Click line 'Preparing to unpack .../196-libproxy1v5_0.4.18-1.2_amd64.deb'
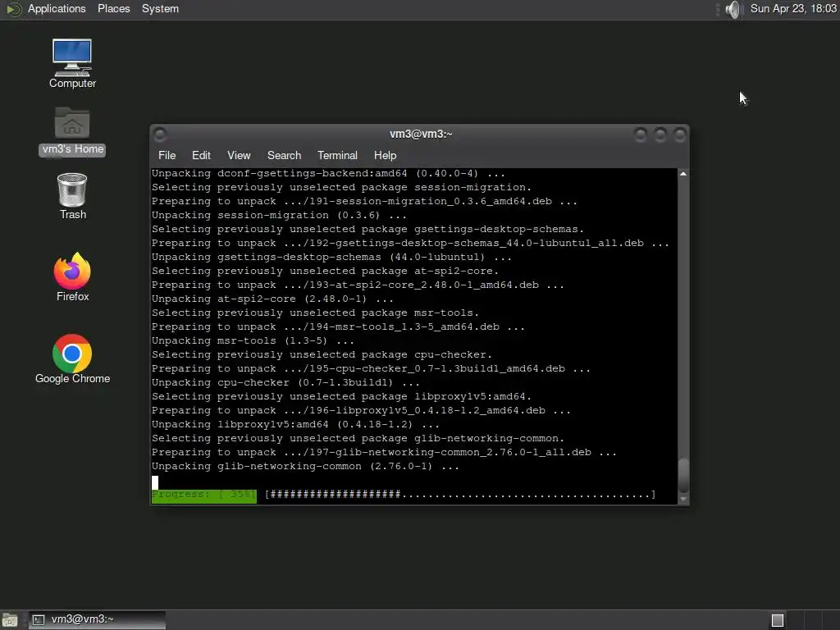 pyautogui.click(x=348, y=410)
